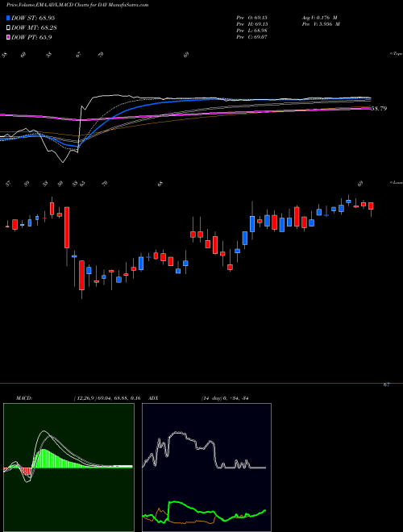Click the 'Pre O: 69.13' open value
The image size is (403, 532).
[x=253, y=17]
